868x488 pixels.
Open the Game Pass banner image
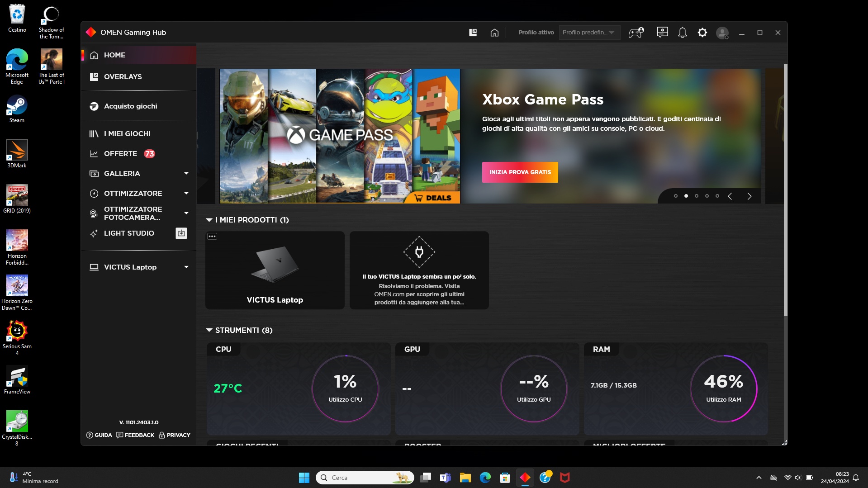[x=340, y=136]
